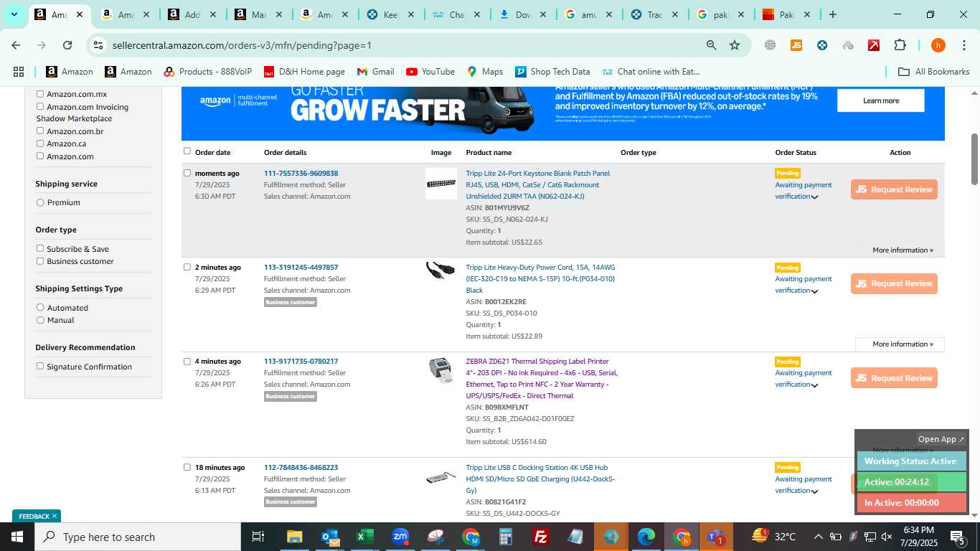This screenshot has height=551, width=980.
Task: Open Chrome's three-dot menu
Action: (963, 45)
